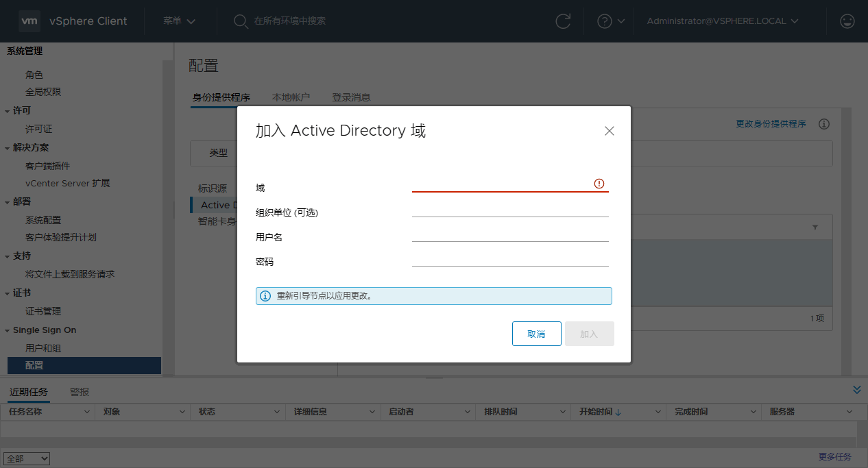Click the 域 input field
Image resolution: width=868 pixels, height=468 pixels.
[510, 184]
